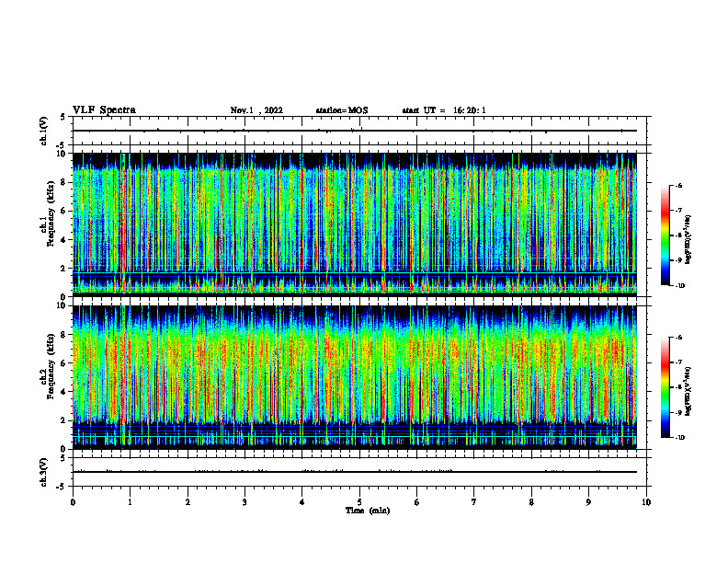728x563 pixels.
Task: Click the "-6" label on ch.1 colorbar
Action: (678, 185)
